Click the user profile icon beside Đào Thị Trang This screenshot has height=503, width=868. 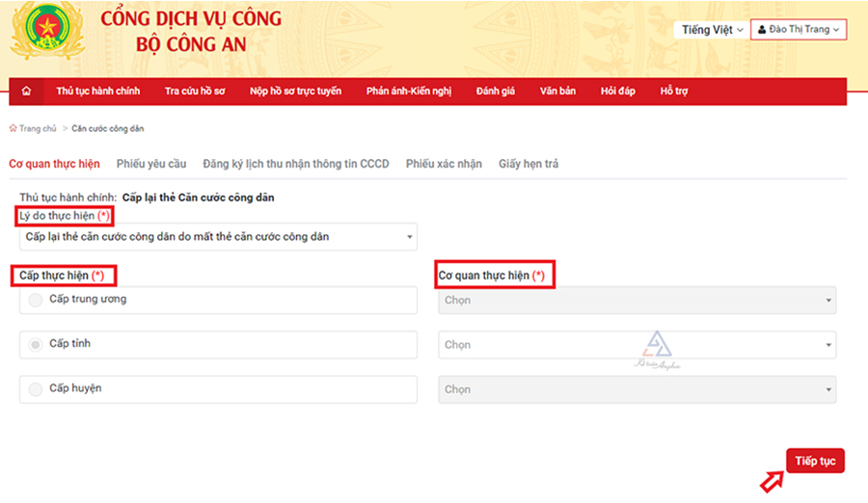pyautogui.click(x=762, y=29)
